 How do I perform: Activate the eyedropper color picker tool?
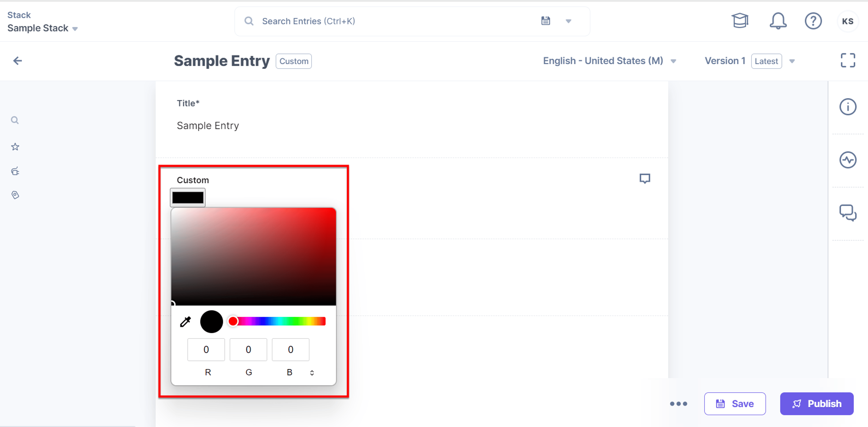[x=185, y=322]
